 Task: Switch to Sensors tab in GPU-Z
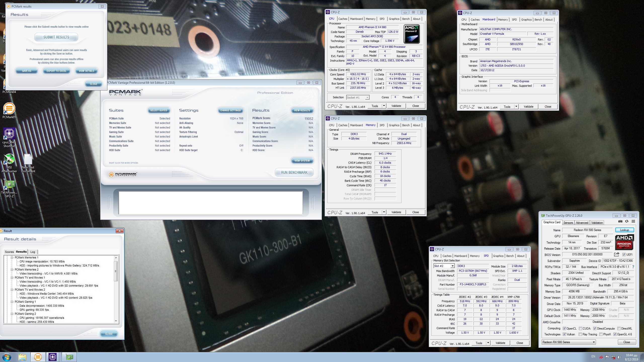[568, 222]
